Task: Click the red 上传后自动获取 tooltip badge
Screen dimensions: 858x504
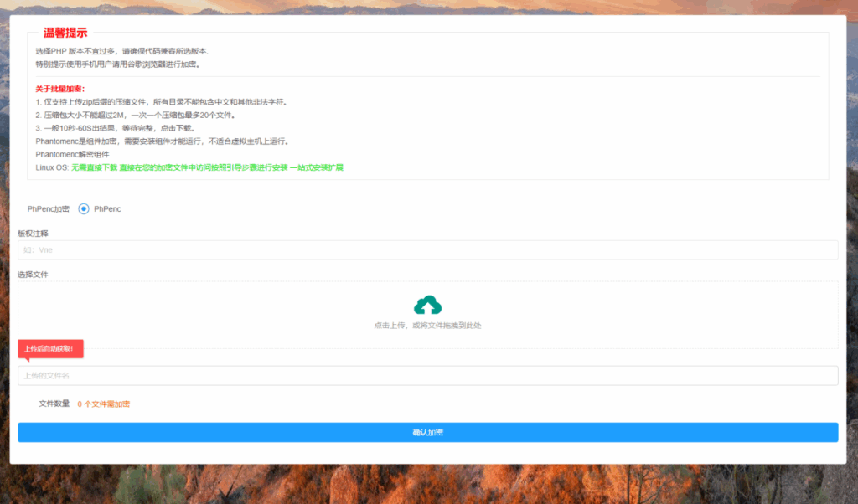Action: pos(50,349)
